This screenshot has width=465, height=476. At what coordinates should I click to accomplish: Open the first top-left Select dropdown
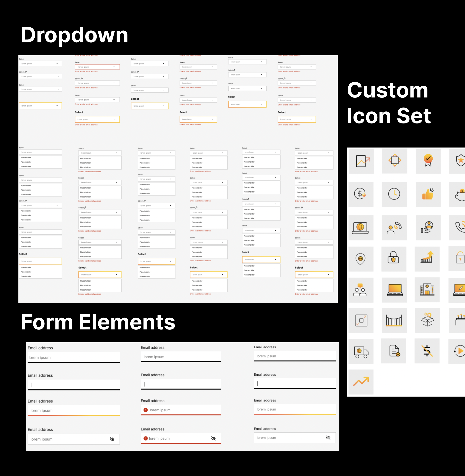point(40,64)
